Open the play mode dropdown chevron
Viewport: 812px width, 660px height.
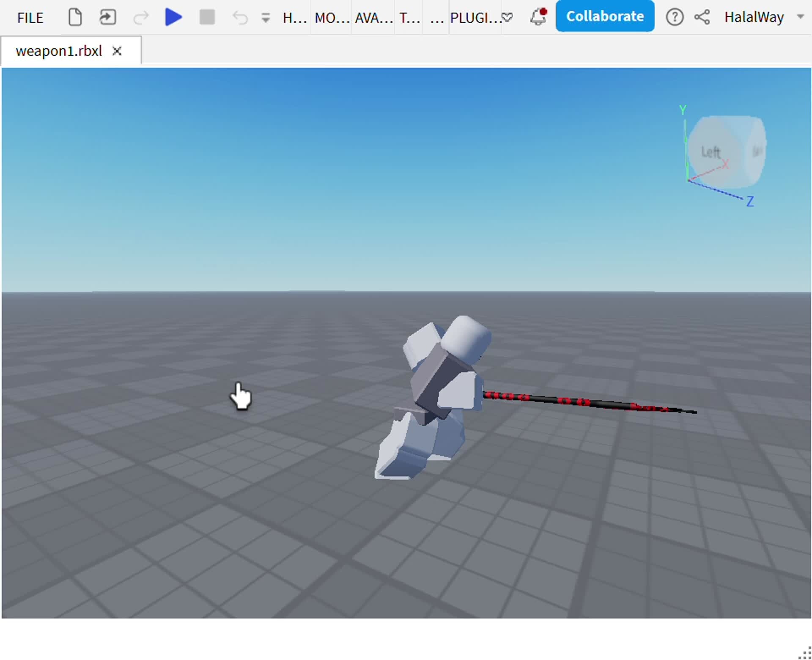266,18
